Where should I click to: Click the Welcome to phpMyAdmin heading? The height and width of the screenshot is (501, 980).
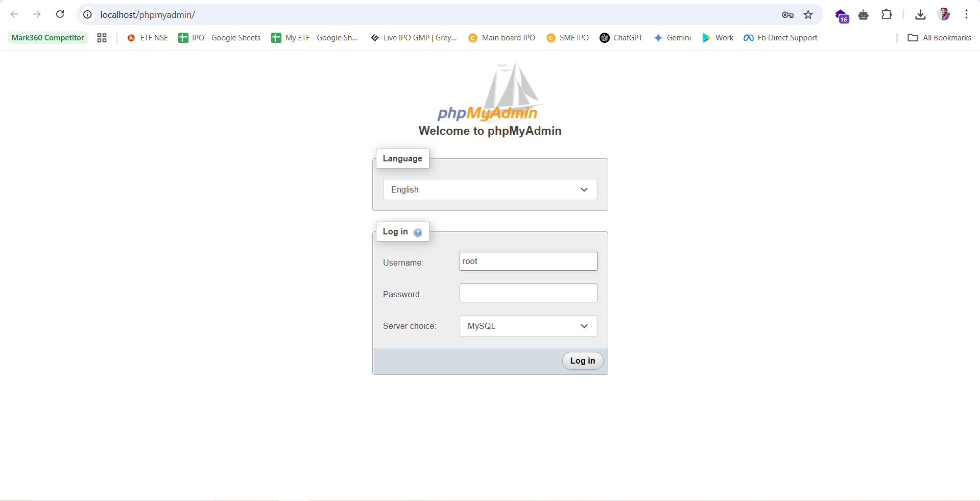[490, 131]
